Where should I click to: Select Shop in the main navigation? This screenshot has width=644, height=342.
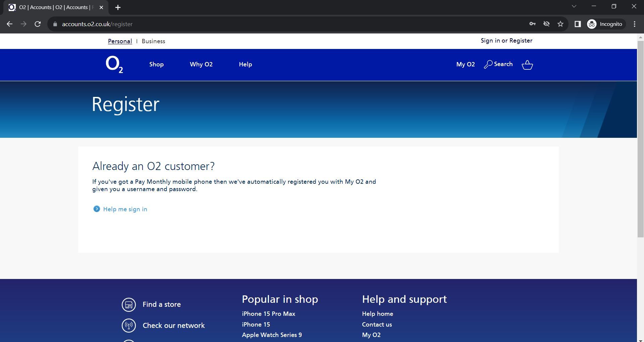point(156,64)
